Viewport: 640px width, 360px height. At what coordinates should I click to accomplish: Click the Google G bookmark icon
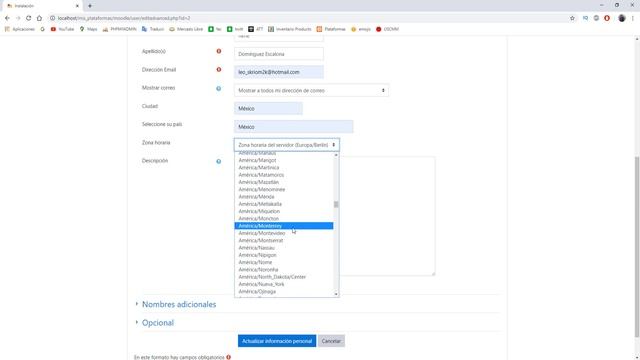click(42, 29)
